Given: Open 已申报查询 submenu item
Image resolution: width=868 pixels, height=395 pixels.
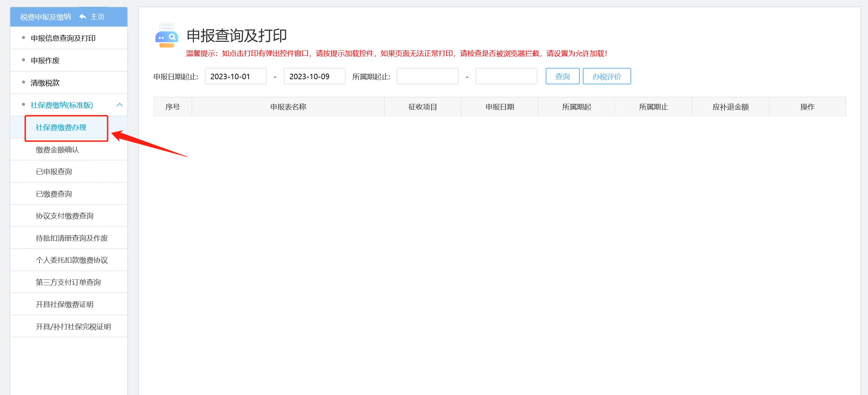Looking at the screenshot, I should click(54, 171).
